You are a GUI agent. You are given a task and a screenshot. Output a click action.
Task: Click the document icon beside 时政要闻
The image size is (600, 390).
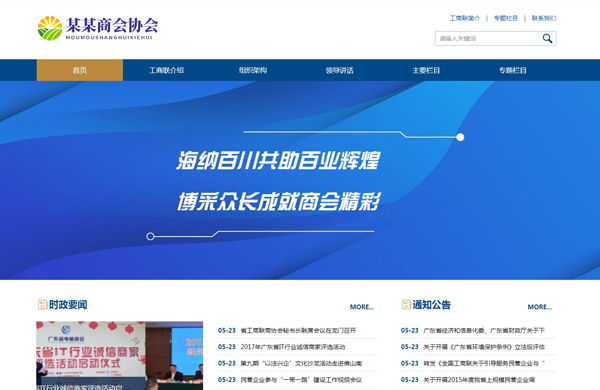(x=42, y=305)
